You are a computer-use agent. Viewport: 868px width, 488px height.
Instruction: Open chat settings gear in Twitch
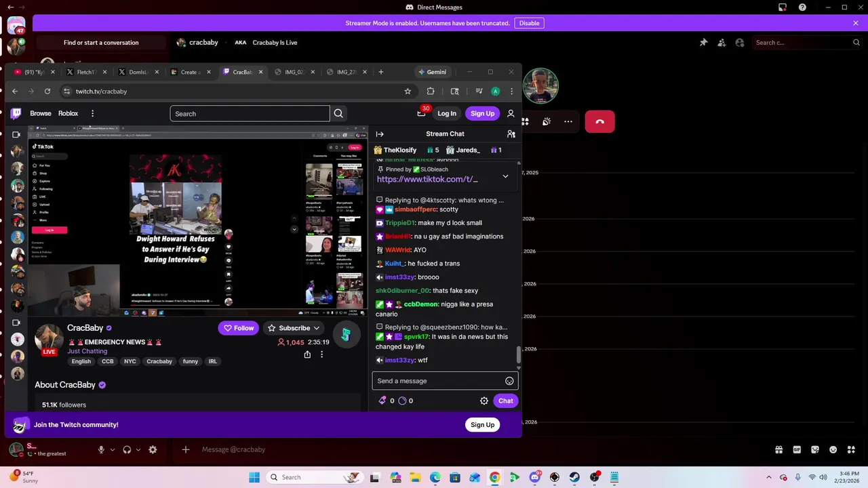[484, 401]
